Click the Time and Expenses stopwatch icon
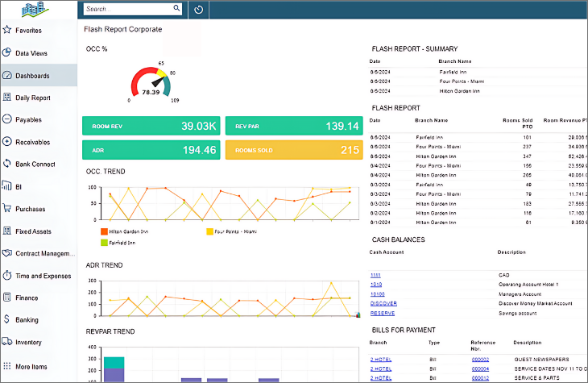 [x=6, y=275]
